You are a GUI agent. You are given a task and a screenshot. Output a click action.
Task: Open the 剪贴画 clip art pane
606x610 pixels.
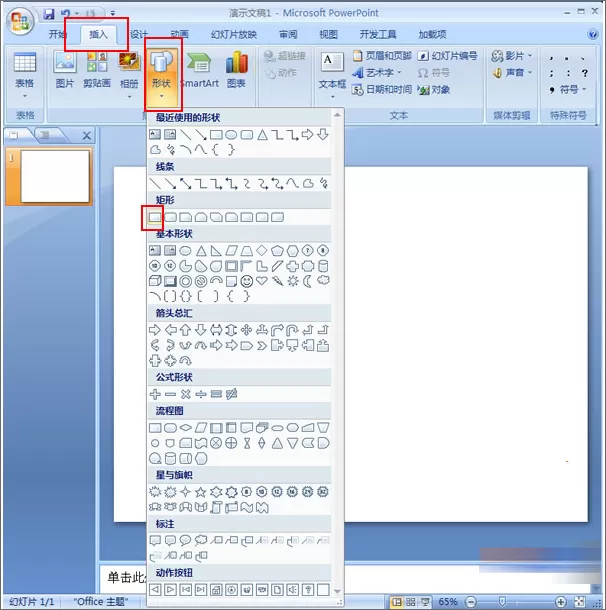point(97,70)
